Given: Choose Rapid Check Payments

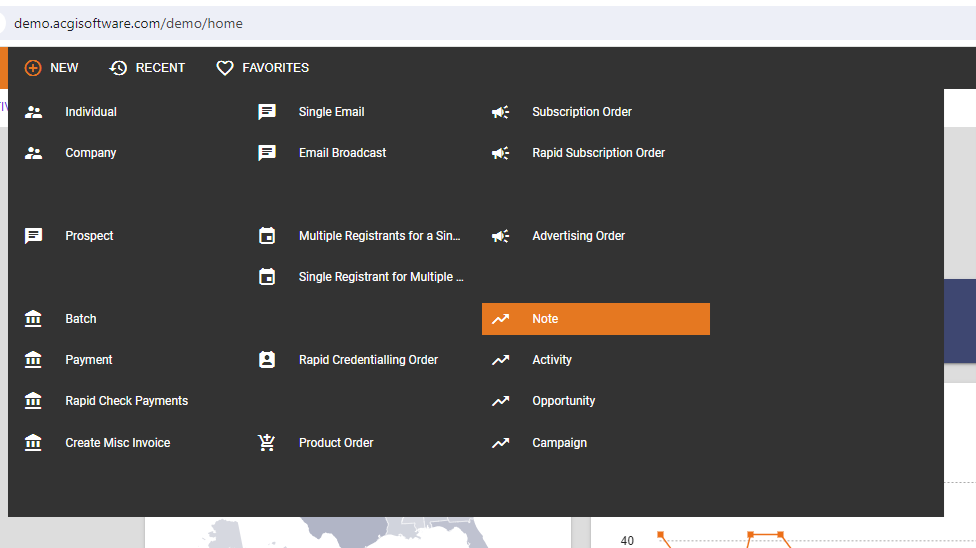Looking at the screenshot, I should tap(128, 401).
